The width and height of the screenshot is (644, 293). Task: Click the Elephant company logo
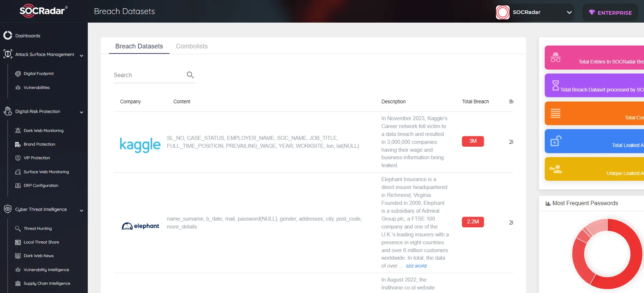(140, 226)
